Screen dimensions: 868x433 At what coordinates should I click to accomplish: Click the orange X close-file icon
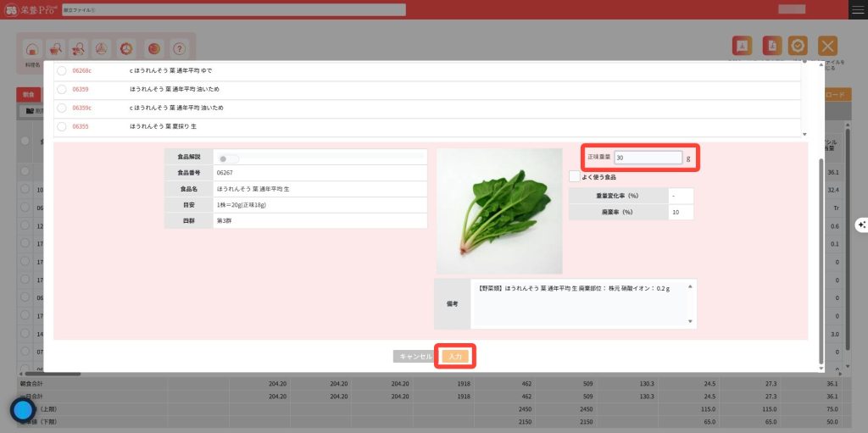pyautogui.click(x=827, y=47)
